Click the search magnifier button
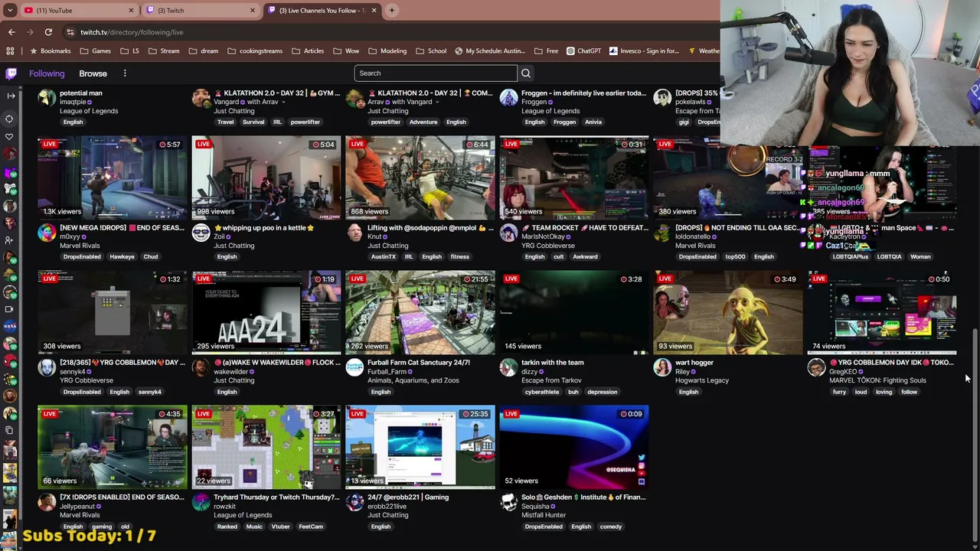Screen dimensions: 980x551 point(526,73)
